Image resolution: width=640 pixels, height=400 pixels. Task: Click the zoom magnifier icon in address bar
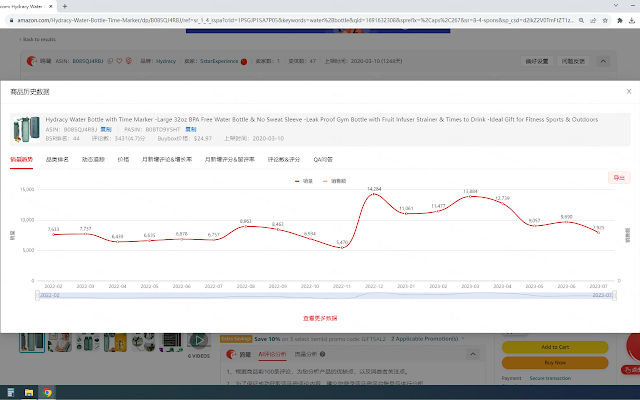click(x=581, y=20)
